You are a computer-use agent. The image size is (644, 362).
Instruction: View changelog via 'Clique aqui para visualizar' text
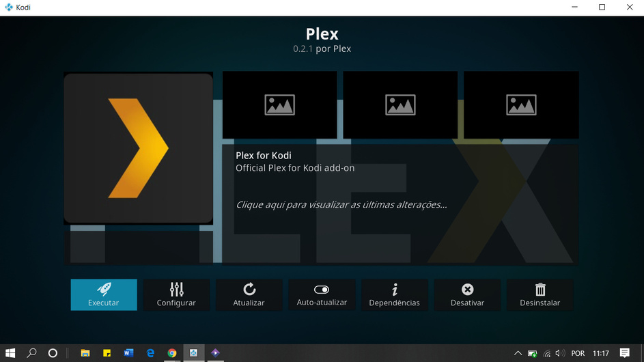coord(341,205)
